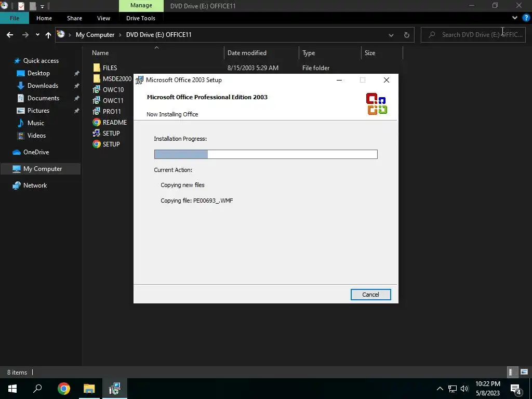The height and width of the screenshot is (399, 532).
Task: Expand the address bar history dropdown
Action: pos(391,35)
